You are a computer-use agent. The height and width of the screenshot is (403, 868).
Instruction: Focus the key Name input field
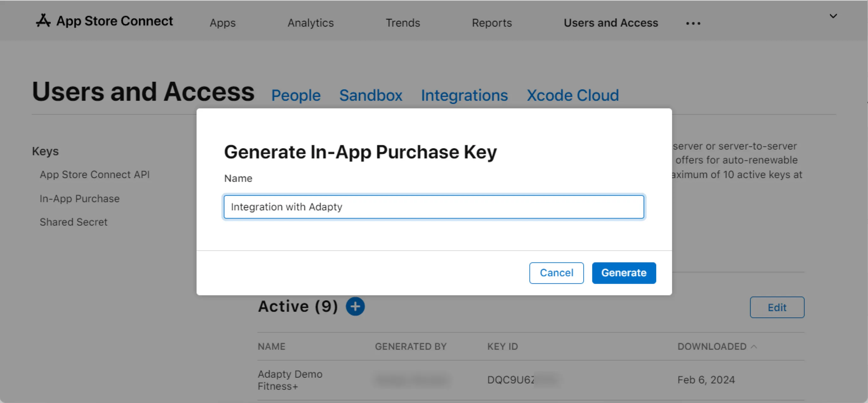[434, 207]
